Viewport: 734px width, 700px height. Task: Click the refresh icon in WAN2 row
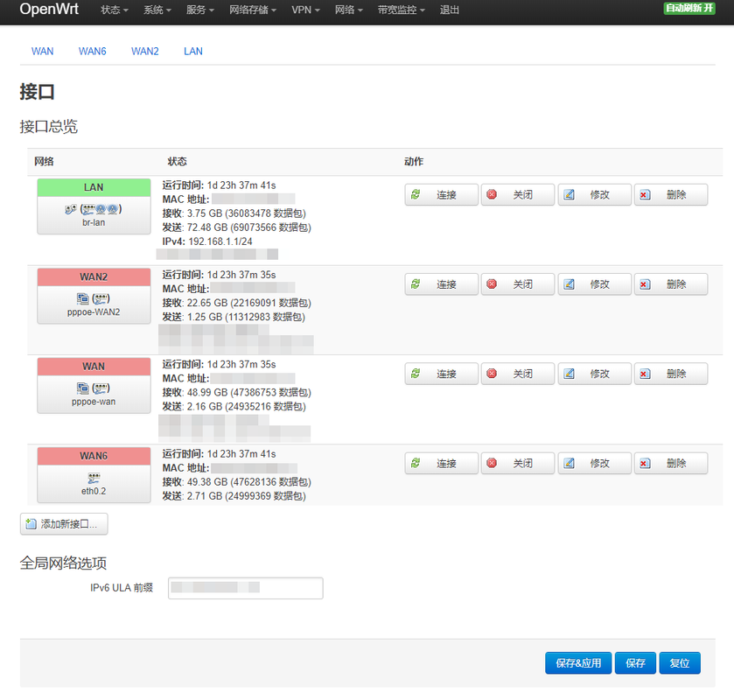click(x=416, y=283)
